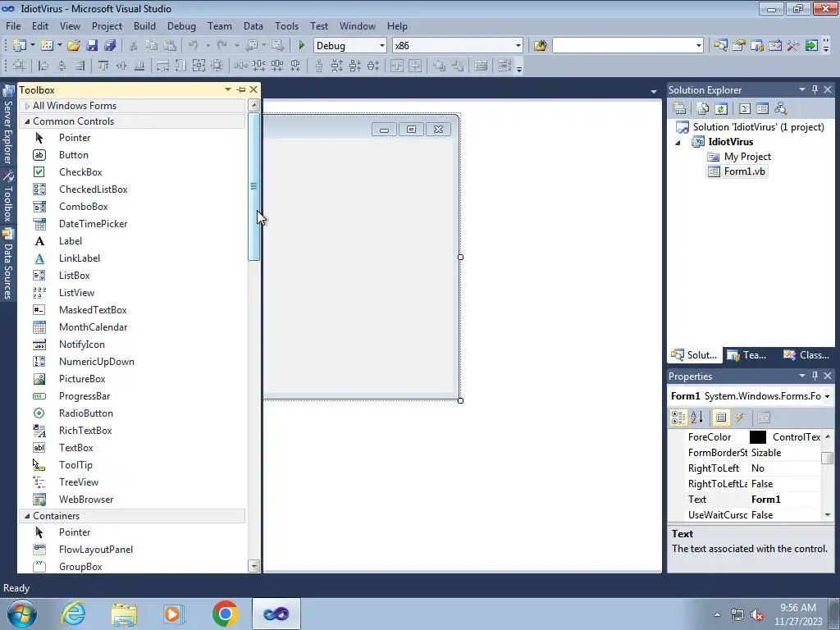
Task: Select Form1.vb in Solution Explorer
Action: coord(737,171)
